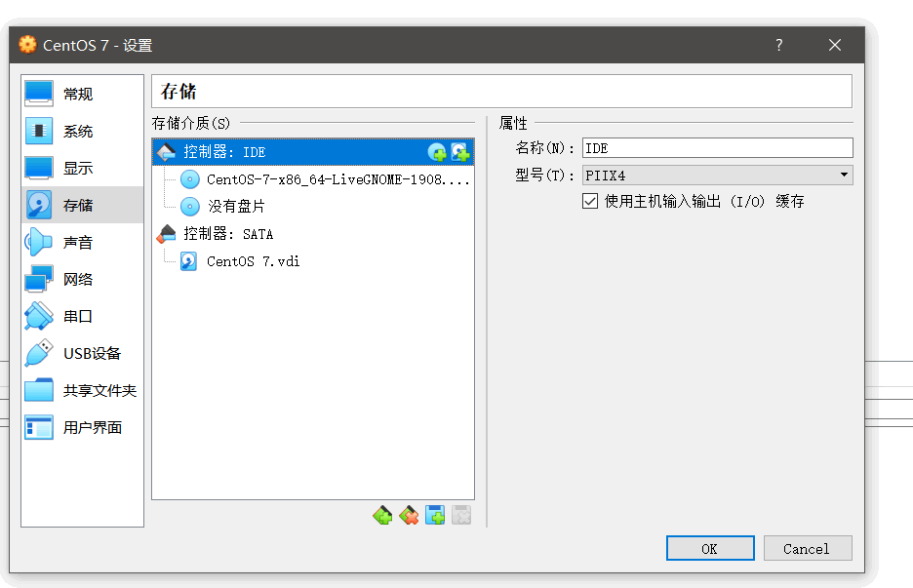The height and width of the screenshot is (588, 913).
Task: Select the CentOS-7-x86_64-LiveGNOME-1908 disc entry
Action: coord(313,179)
